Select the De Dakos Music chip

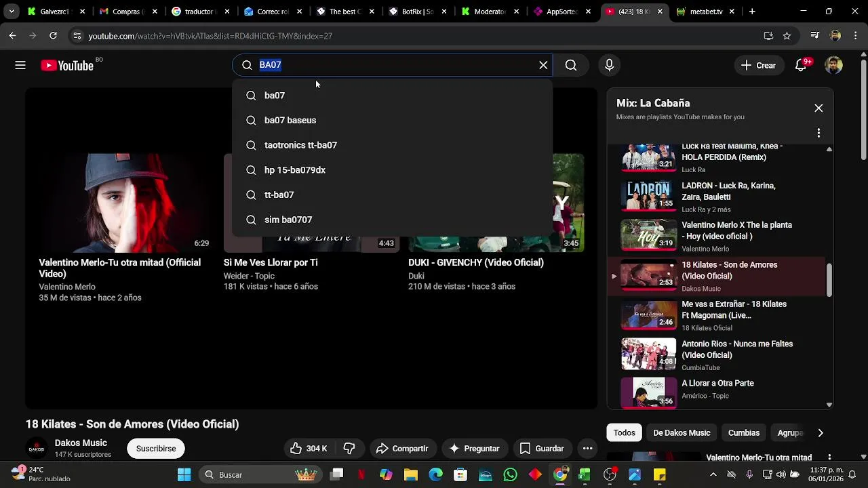click(682, 432)
